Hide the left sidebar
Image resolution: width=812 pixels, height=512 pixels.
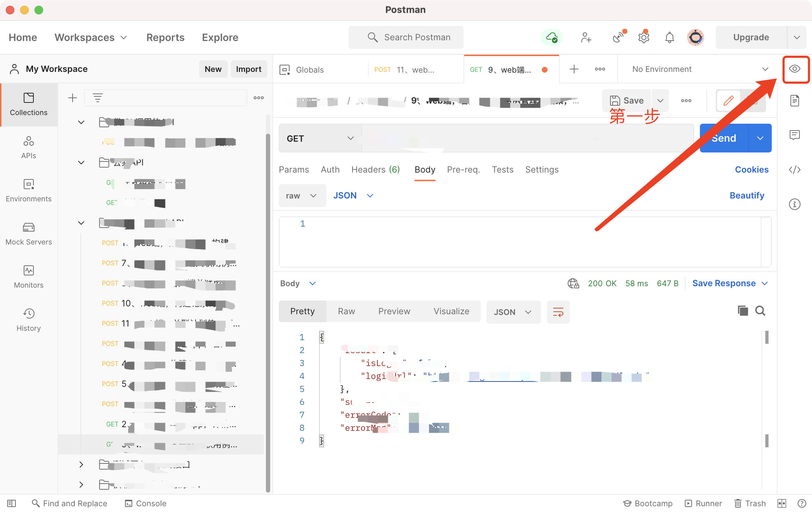11,503
